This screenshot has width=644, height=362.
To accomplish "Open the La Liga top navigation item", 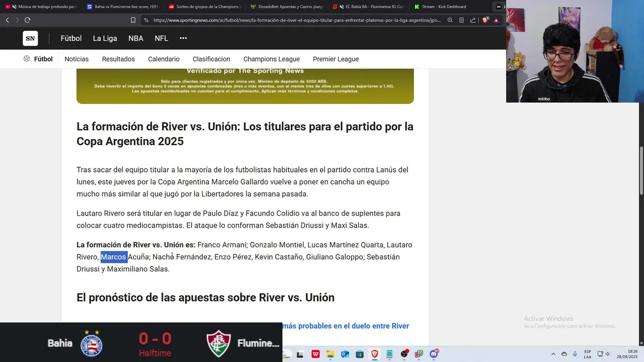I will pos(105,38).
